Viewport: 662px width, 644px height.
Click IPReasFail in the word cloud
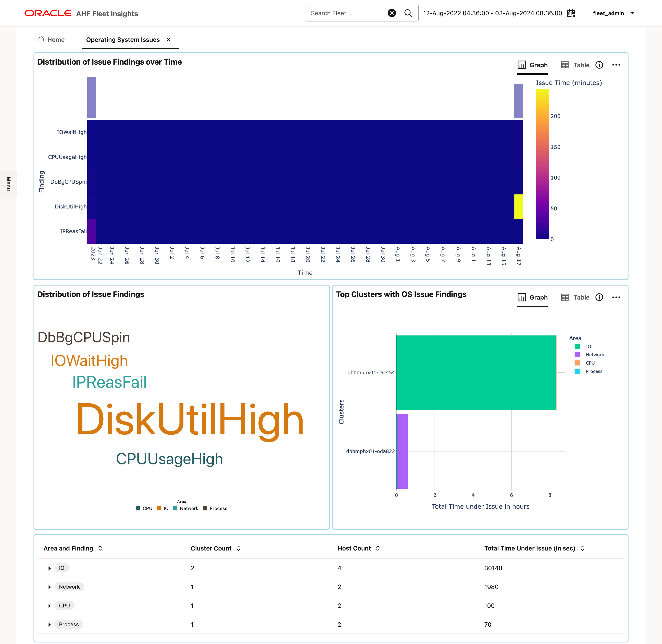point(109,382)
